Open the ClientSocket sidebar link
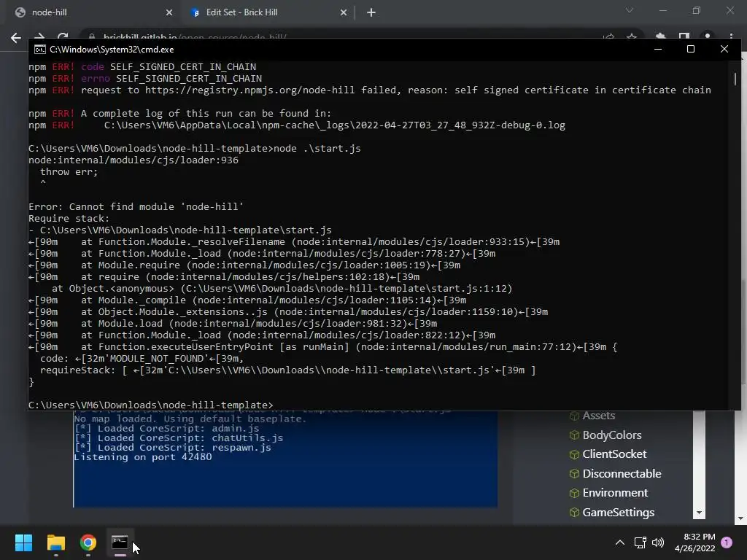Viewport: 747px width, 560px height. 614,454
